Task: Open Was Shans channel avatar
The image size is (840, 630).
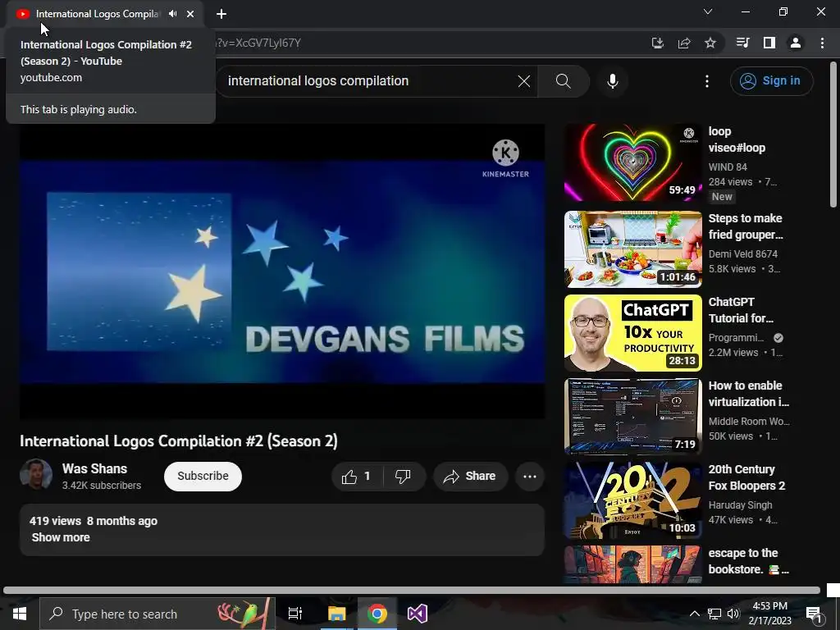Action: click(36, 475)
